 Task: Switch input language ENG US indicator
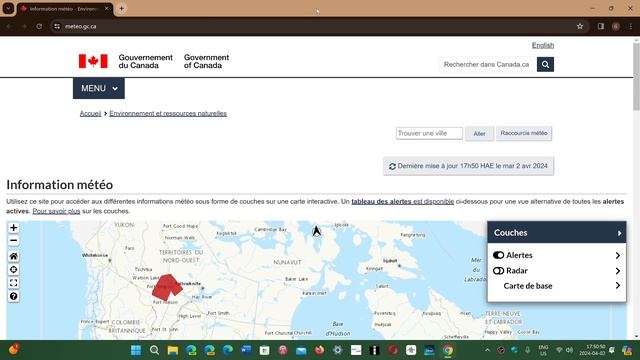click(x=543, y=350)
